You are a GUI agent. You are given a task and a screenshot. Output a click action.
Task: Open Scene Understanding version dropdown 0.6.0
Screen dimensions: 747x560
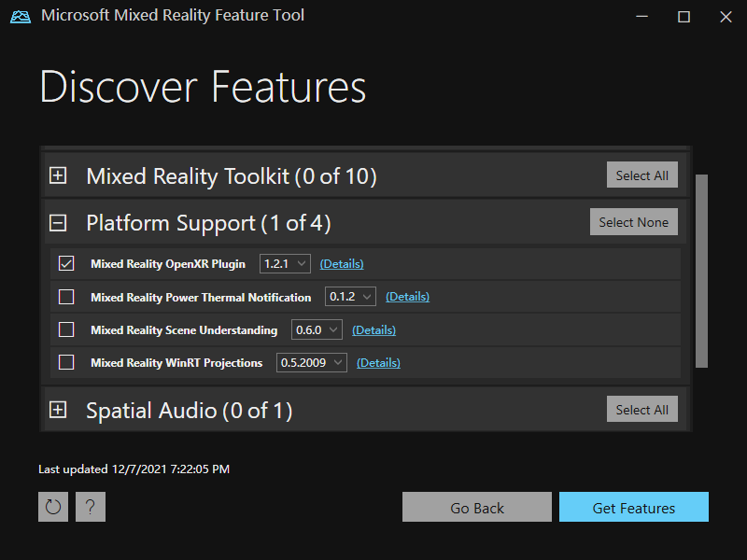(x=317, y=329)
